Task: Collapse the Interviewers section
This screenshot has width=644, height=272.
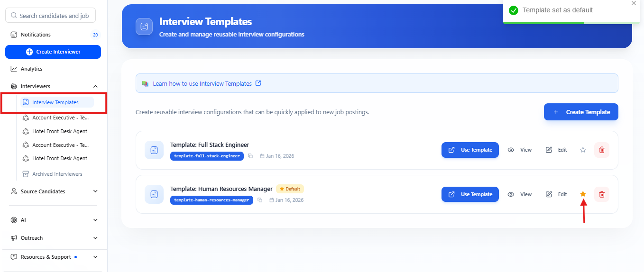Action: (x=95, y=86)
